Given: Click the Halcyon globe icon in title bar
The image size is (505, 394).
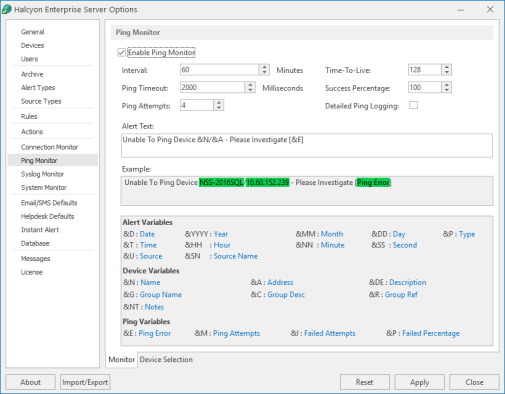Looking at the screenshot, I should pos(7,9).
